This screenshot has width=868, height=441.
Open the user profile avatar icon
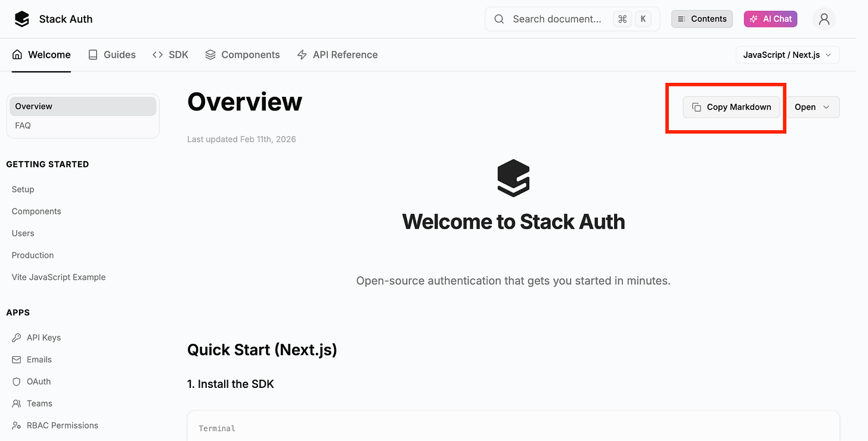coord(824,19)
